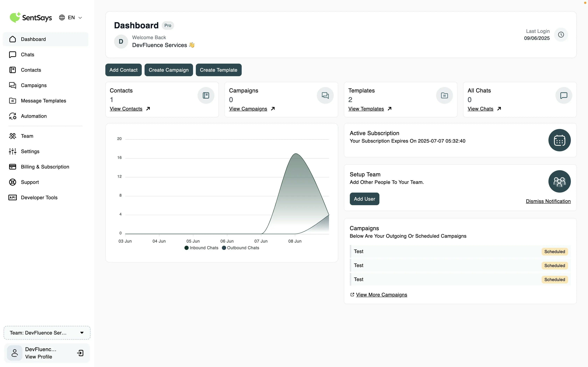588x367 pixels.
Task: Open Developer Tools from sidebar
Action: (x=39, y=198)
